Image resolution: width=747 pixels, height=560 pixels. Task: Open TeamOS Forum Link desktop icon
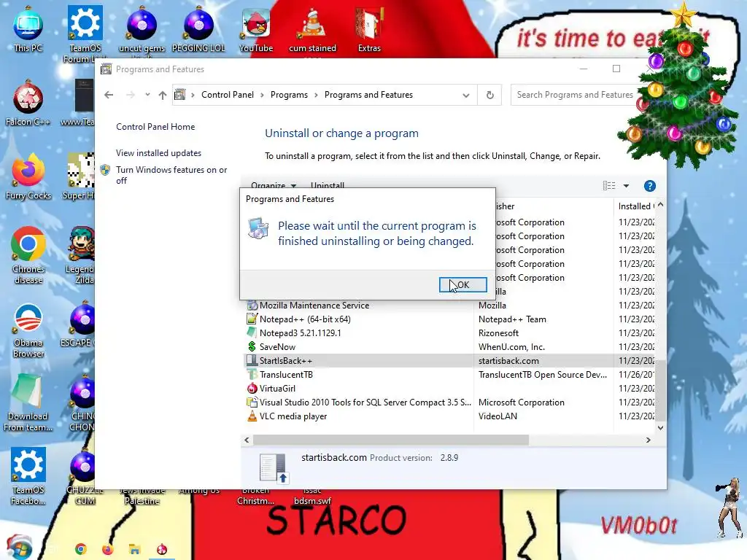tap(85, 34)
